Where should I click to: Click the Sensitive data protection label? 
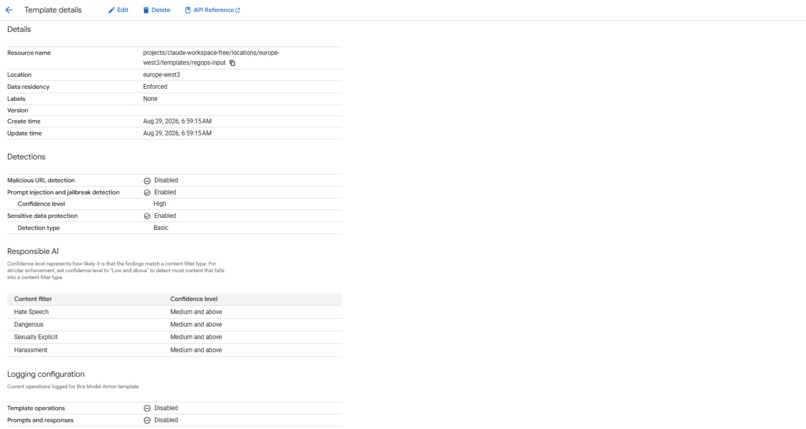[x=42, y=216]
